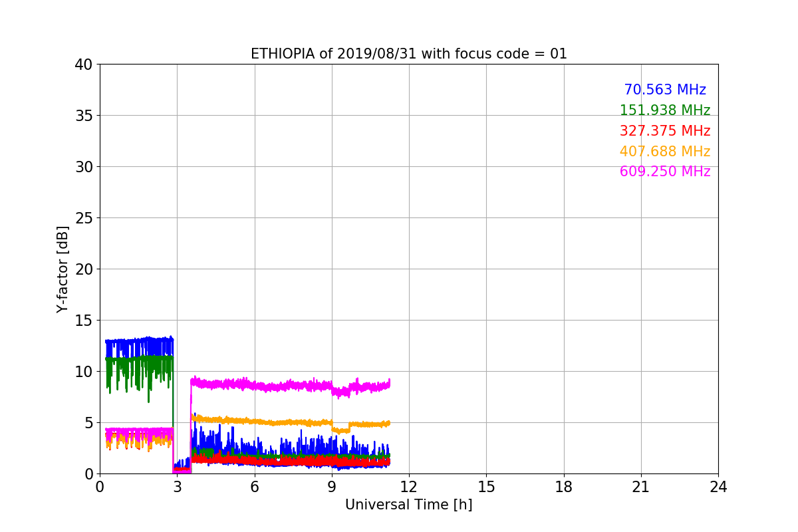This screenshot has height=532, width=798.
Task: Click the blue 70.563 MHz plateau near 13 dB
Action: tap(140, 342)
